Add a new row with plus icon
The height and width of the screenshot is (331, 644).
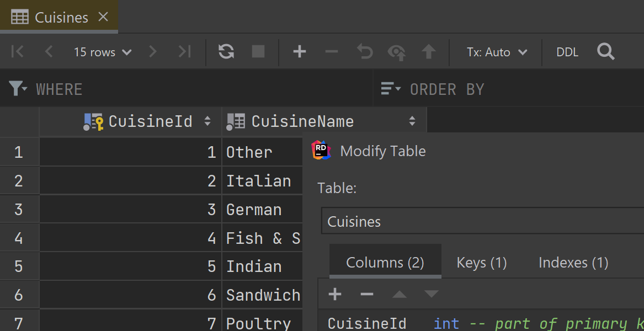coord(299,51)
